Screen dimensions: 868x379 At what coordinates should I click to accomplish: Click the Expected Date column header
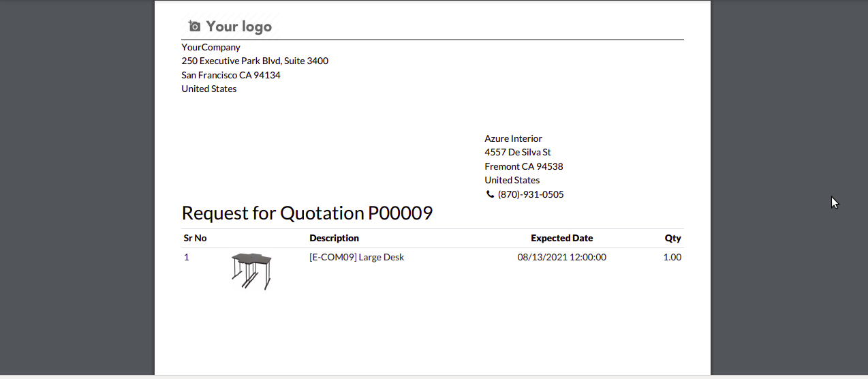(x=562, y=238)
